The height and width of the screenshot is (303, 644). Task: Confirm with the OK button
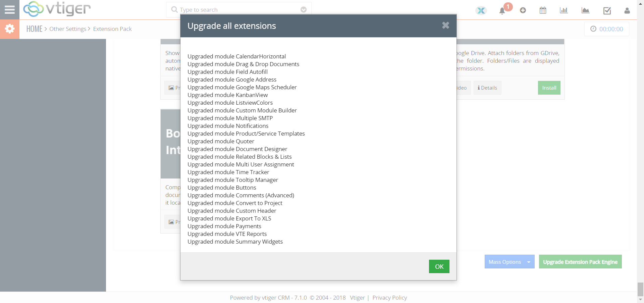(439, 266)
